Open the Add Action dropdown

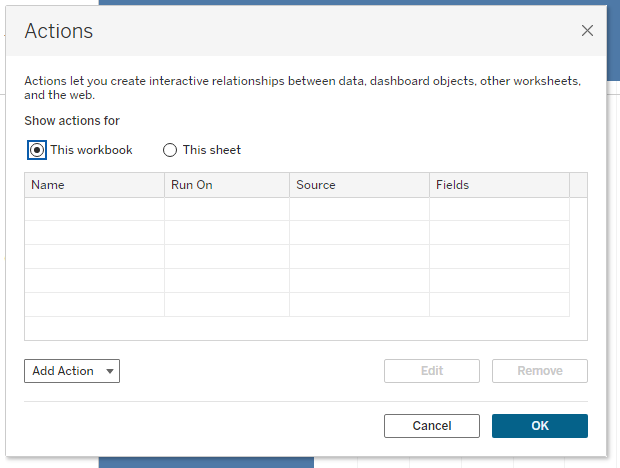(x=72, y=371)
